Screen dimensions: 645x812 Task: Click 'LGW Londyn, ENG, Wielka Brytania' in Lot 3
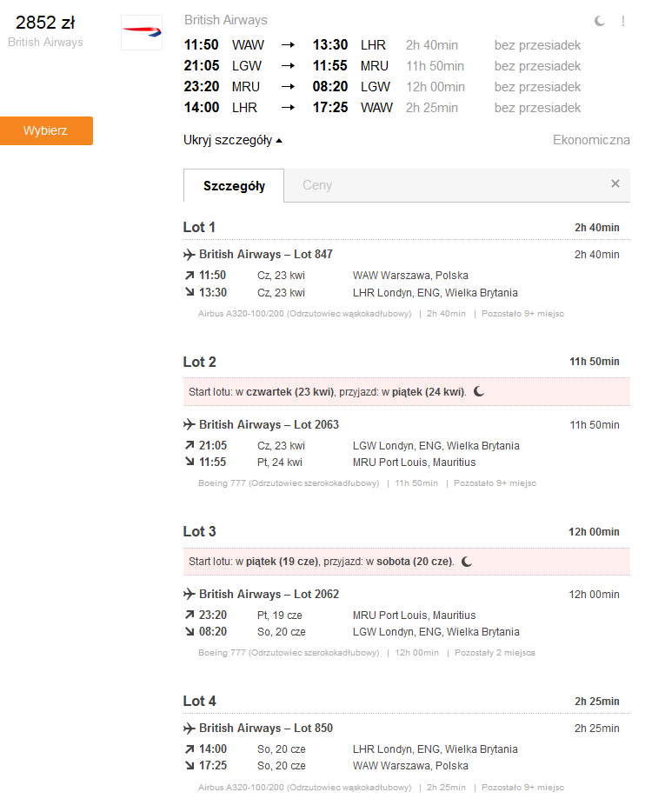[x=436, y=632]
